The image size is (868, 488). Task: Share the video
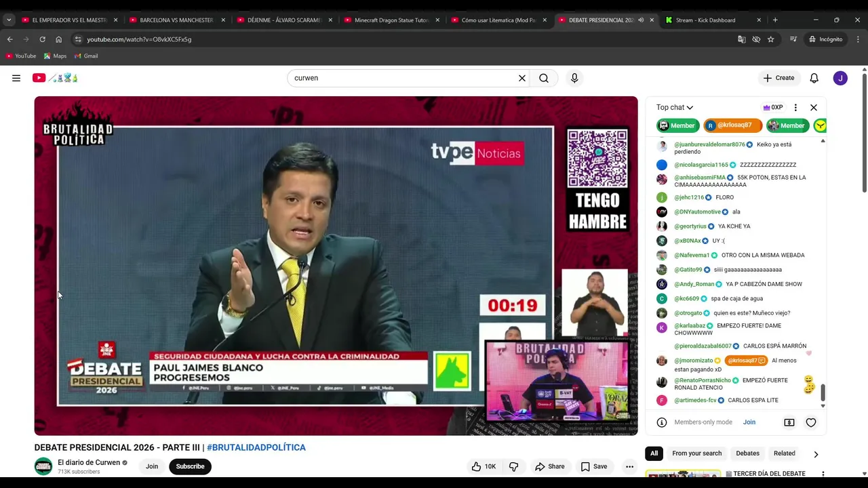coord(550,466)
